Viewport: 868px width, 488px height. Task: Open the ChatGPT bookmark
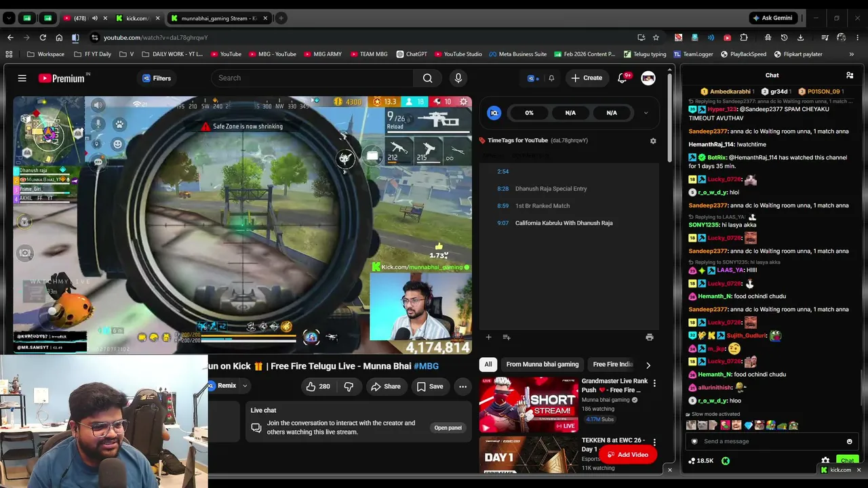tap(411, 54)
